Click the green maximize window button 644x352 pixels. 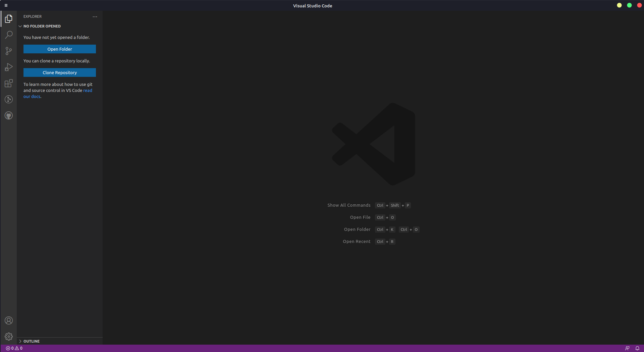coord(629,5)
